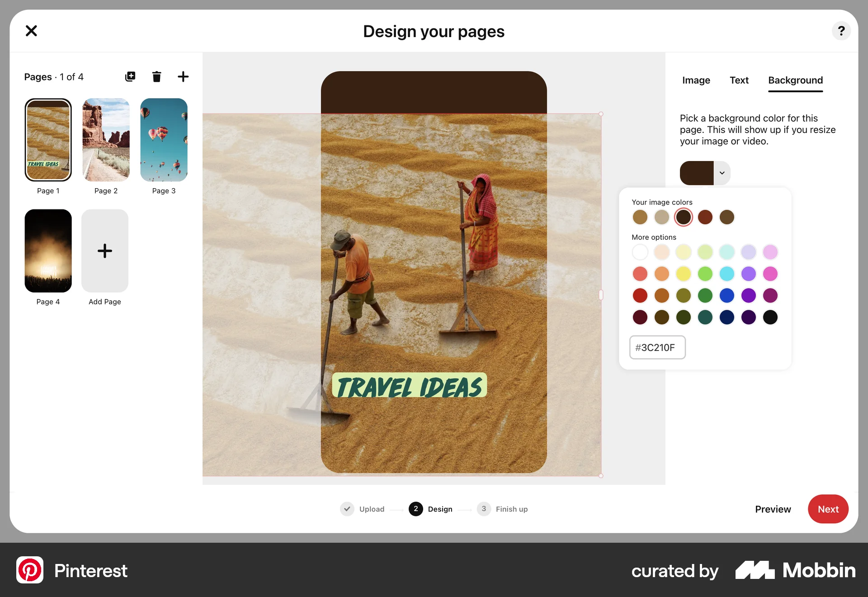Click the Add Page tile

point(104,251)
